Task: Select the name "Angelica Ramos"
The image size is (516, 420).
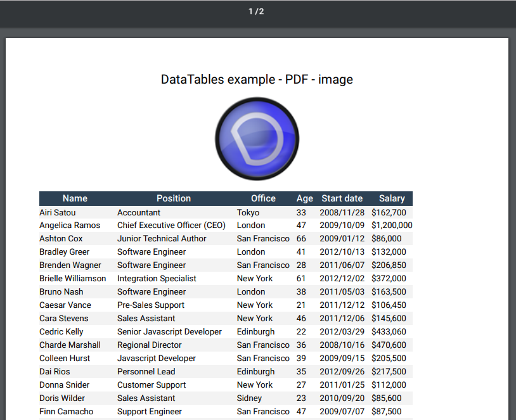Action: tap(70, 226)
